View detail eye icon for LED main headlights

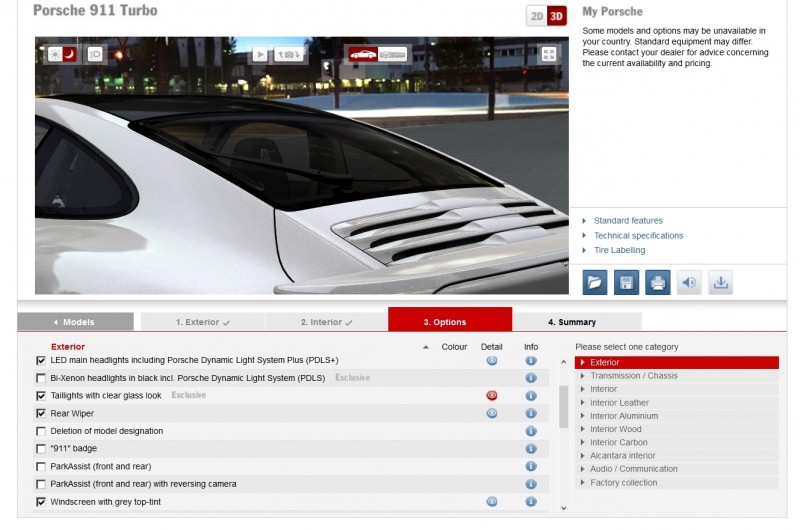coord(492,361)
